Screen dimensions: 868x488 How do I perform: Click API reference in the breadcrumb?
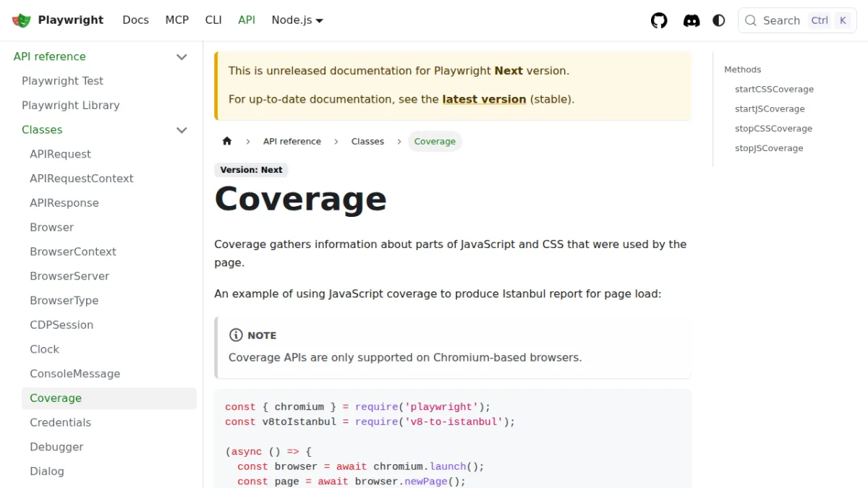[292, 141]
